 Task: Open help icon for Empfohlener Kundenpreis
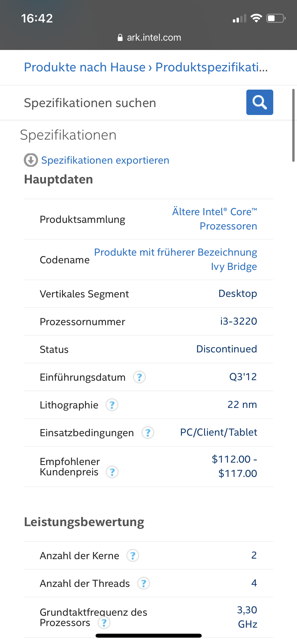pos(112,472)
